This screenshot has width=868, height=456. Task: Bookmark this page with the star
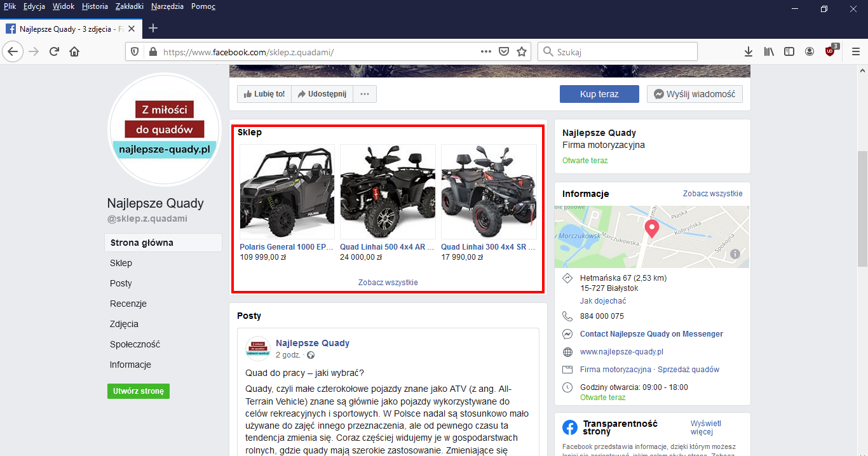tap(522, 51)
